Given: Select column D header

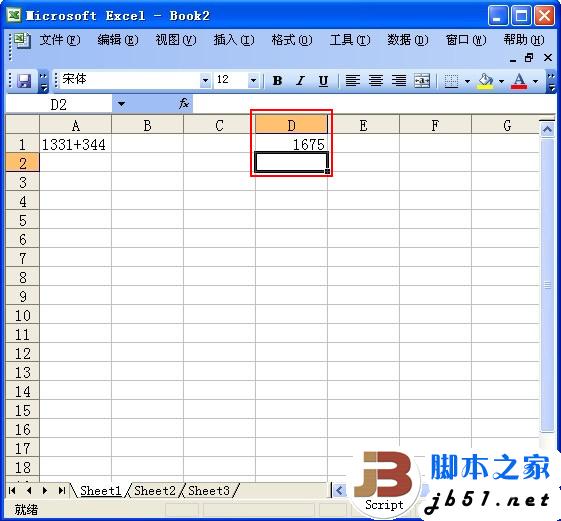Looking at the screenshot, I should point(291,125).
